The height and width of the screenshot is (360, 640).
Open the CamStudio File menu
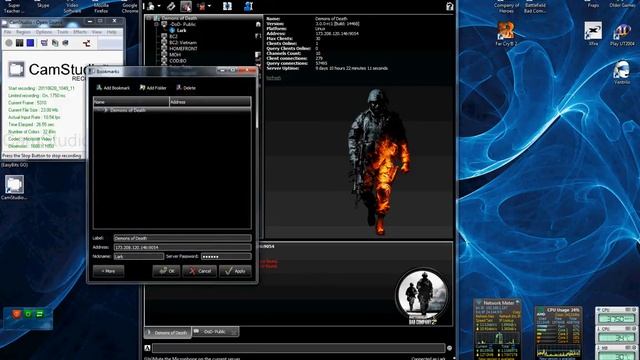(7, 32)
